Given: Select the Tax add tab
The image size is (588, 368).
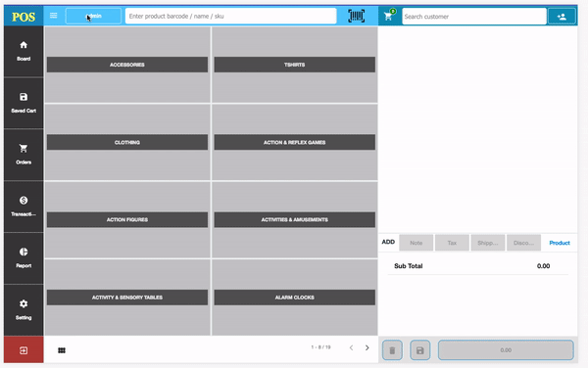Looking at the screenshot, I should (452, 243).
